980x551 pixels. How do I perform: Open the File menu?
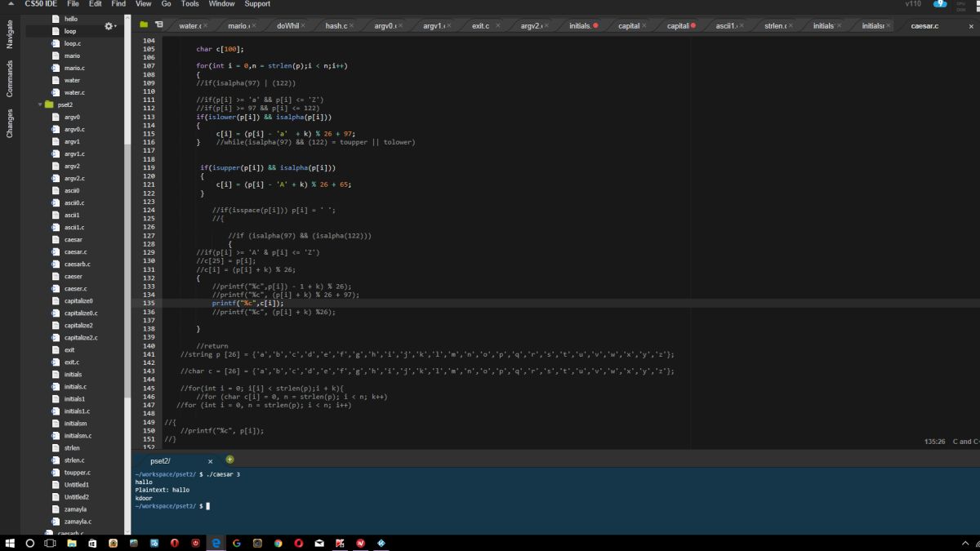click(73, 4)
